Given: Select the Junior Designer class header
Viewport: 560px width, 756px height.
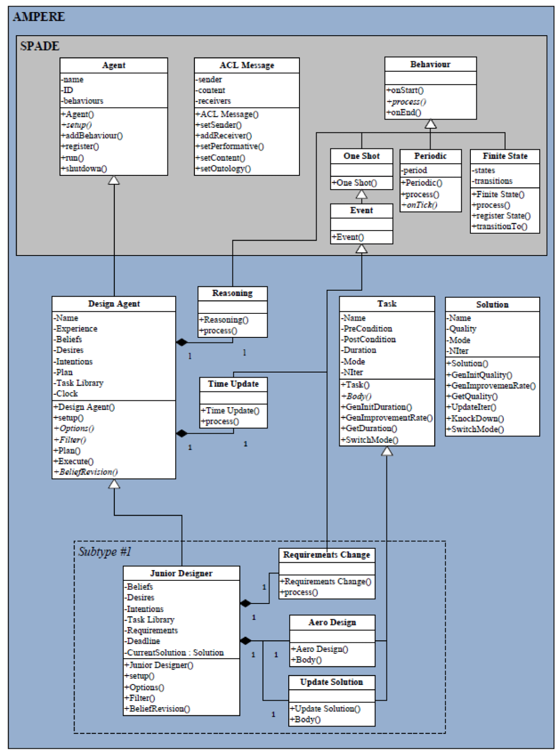Looking at the screenshot, I should pyautogui.click(x=181, y=573).
